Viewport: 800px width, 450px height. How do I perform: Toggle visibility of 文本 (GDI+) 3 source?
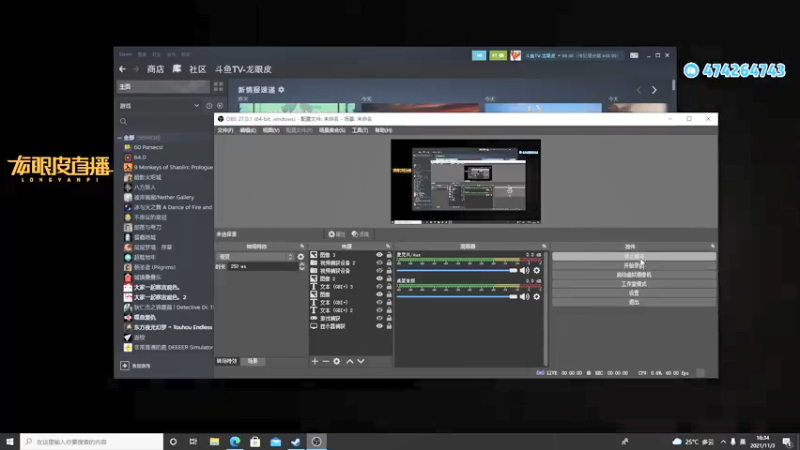379,286
